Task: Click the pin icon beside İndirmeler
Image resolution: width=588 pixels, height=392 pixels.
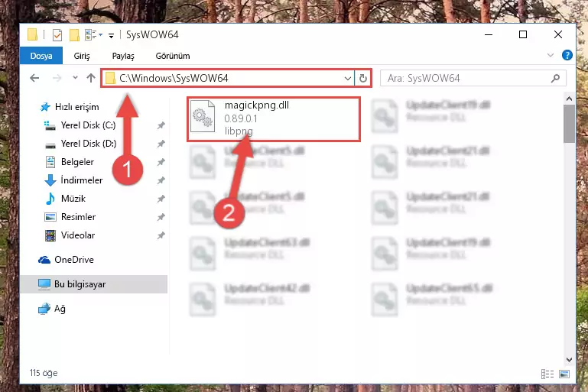Action: click(x=161, y=180)
